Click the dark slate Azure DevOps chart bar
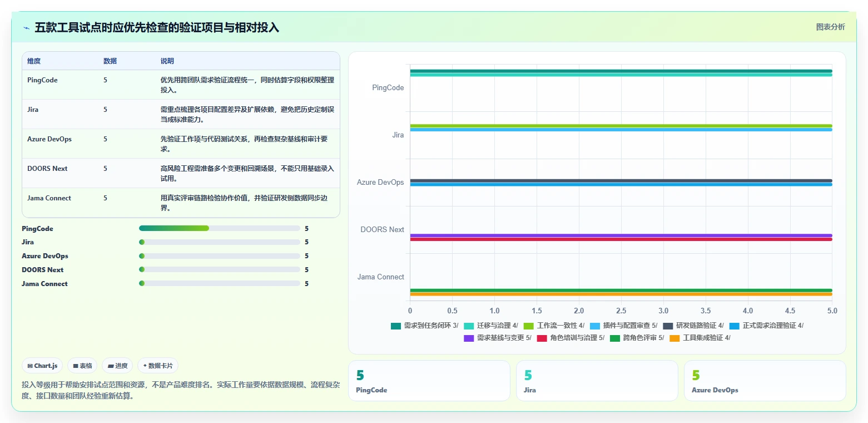Viewport: 868px width, 423px height. (621, 180)
